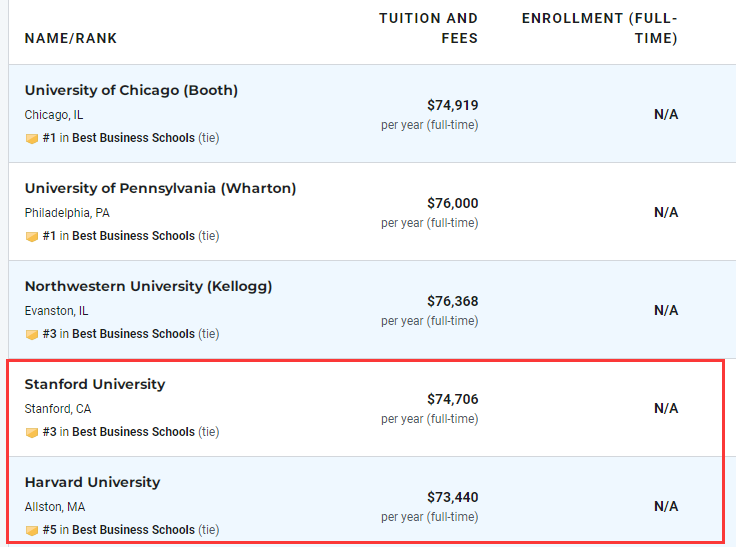
Task: Click the TUITION AND FEES column header
Action: 429,28
